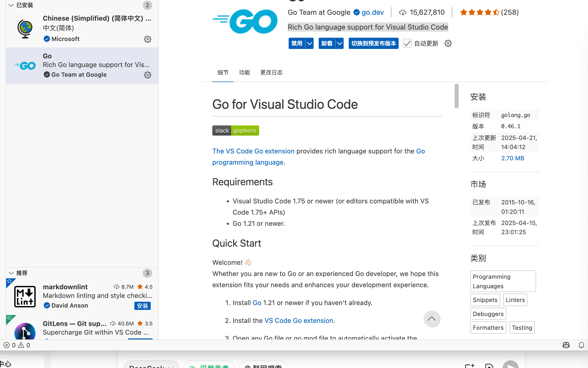Screen dimensions: 588x368
Task: Click the 'Quick Start' heading
Action: [x=237, y=243]
